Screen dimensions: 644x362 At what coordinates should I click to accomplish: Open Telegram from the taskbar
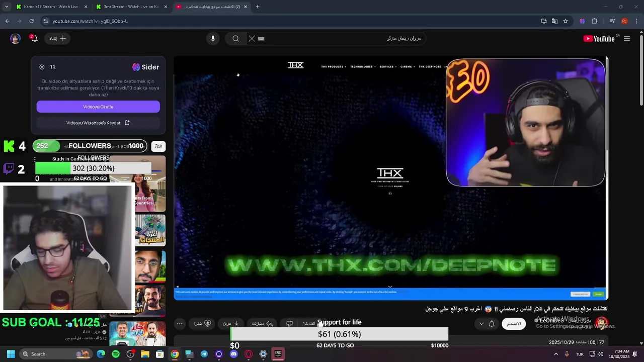click(x=204, y=354)
